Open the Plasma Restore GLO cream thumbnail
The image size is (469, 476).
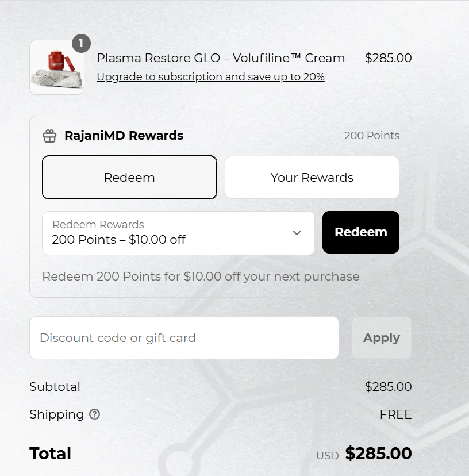57,67
